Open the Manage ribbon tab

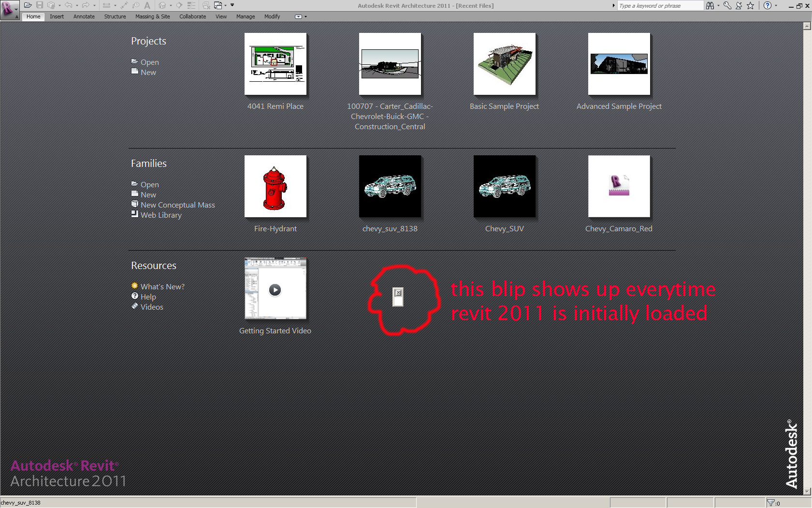(246, 16)
